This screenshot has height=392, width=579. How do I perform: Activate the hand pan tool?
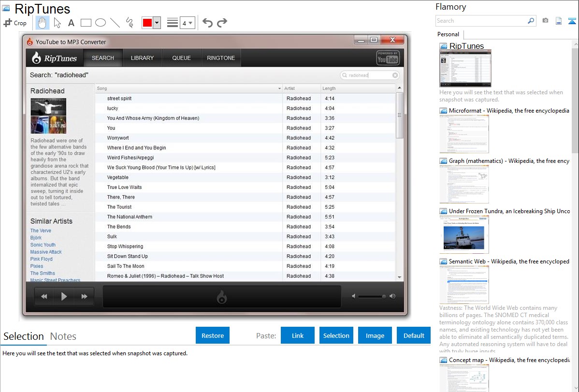click(x=43, y=23)
